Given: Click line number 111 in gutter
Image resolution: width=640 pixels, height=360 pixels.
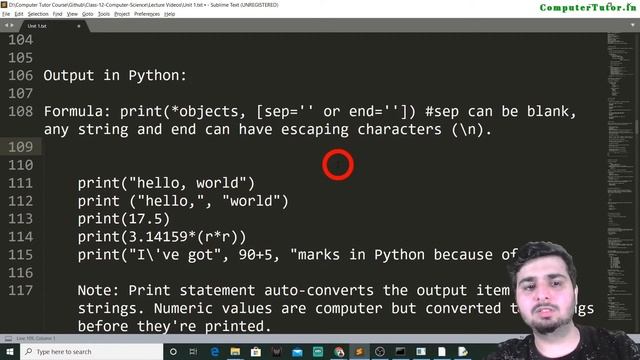Looking at the screenshot, I should tap(20, 183).
